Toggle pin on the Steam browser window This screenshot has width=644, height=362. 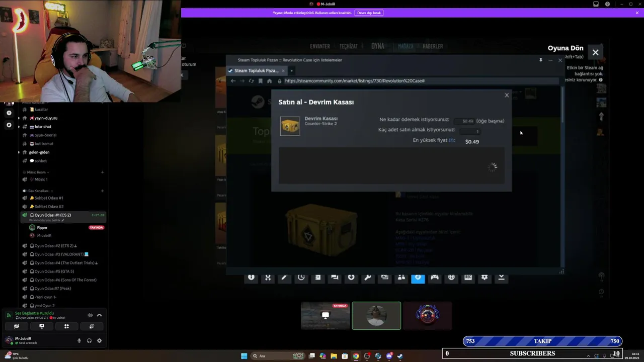click(541, 60)
